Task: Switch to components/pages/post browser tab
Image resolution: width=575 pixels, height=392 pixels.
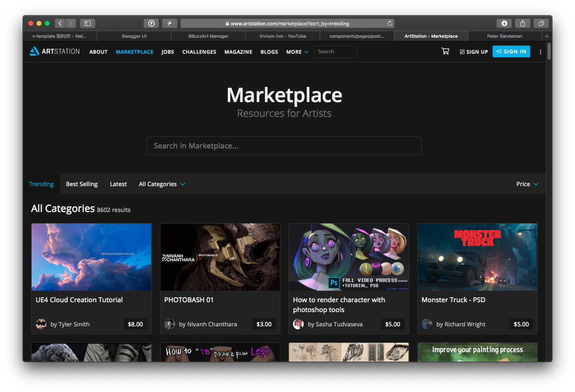Action: [x=357, y=36]
